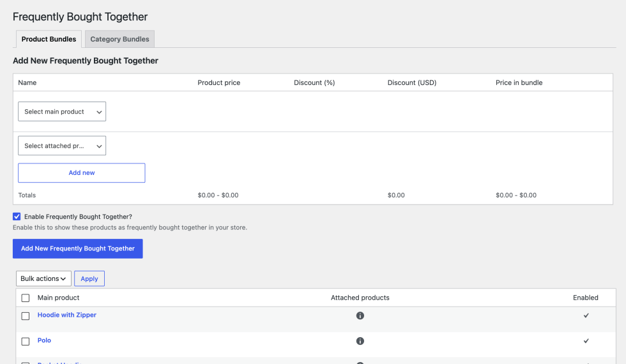The width and height of the screenshot is (626, 364).
Task: Click the Enabled column header
Action: [x=586, y=298]
